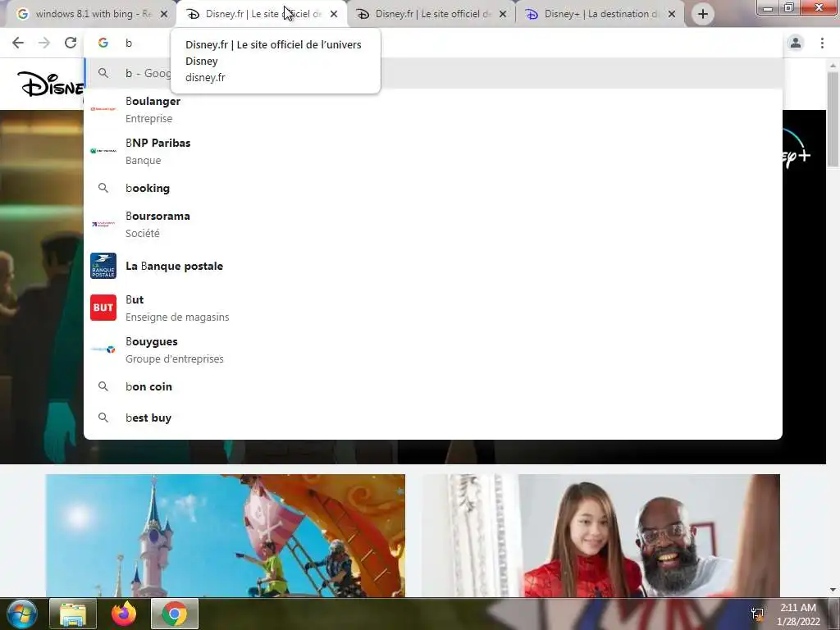The width and height of the screenshot is (840, 630).
Task: Choose the La Banque postale suggestion
Action: [x=433, y=266]
